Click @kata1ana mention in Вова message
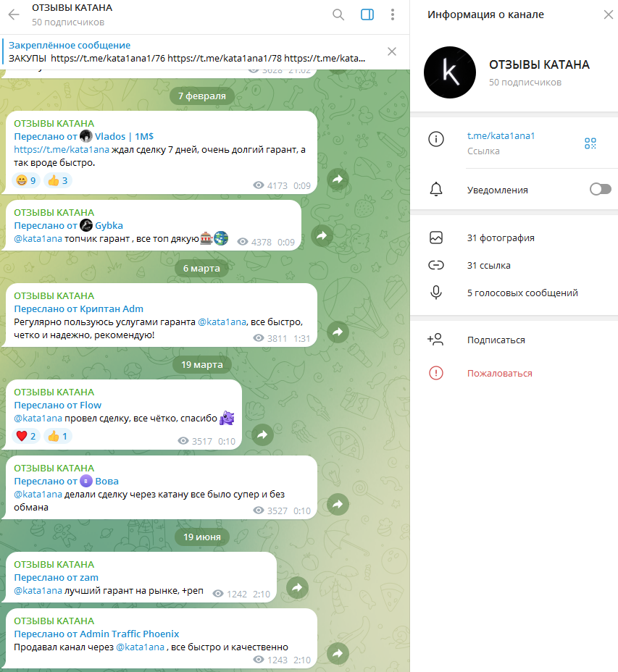The height and width of the screenshot is (672, 618). [38, 494]
